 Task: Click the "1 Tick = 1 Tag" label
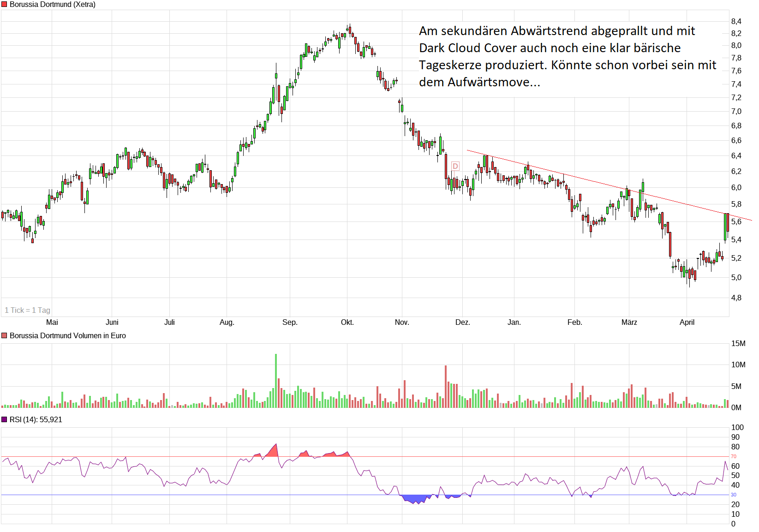click(x=28, y=310)
